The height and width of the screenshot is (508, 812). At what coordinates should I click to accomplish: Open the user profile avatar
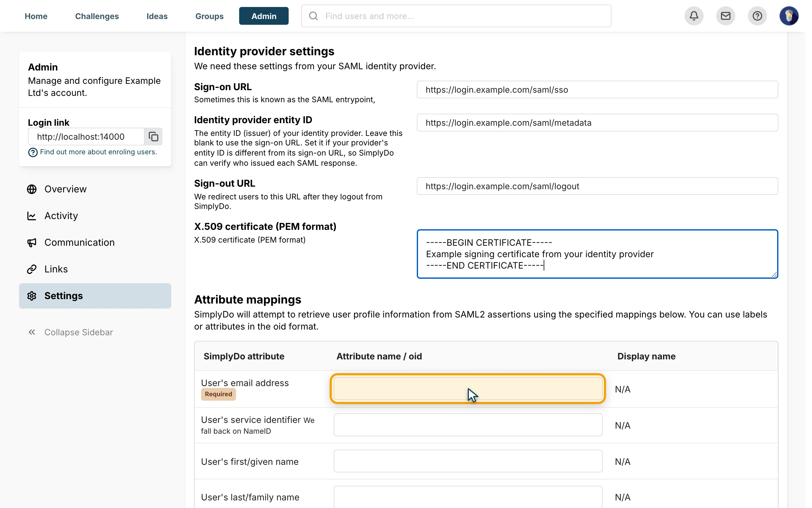click(x=789, y=16)
